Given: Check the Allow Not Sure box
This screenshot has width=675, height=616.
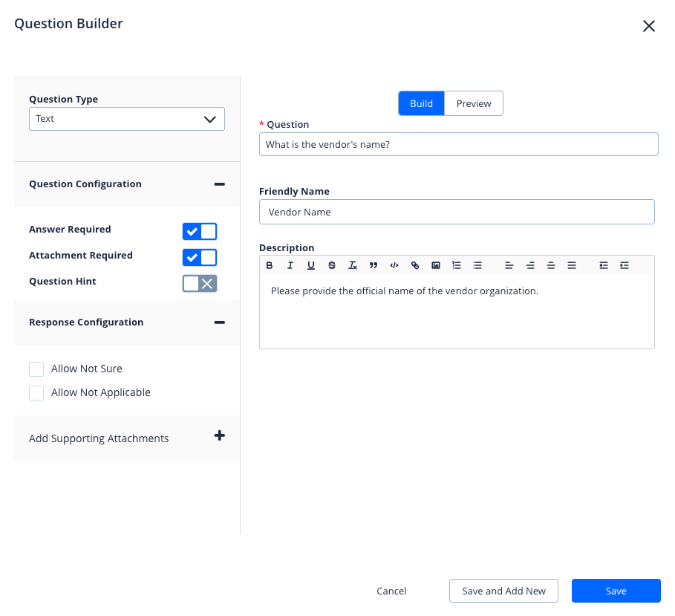Looking at the screenshot, I should coord(36,369).
